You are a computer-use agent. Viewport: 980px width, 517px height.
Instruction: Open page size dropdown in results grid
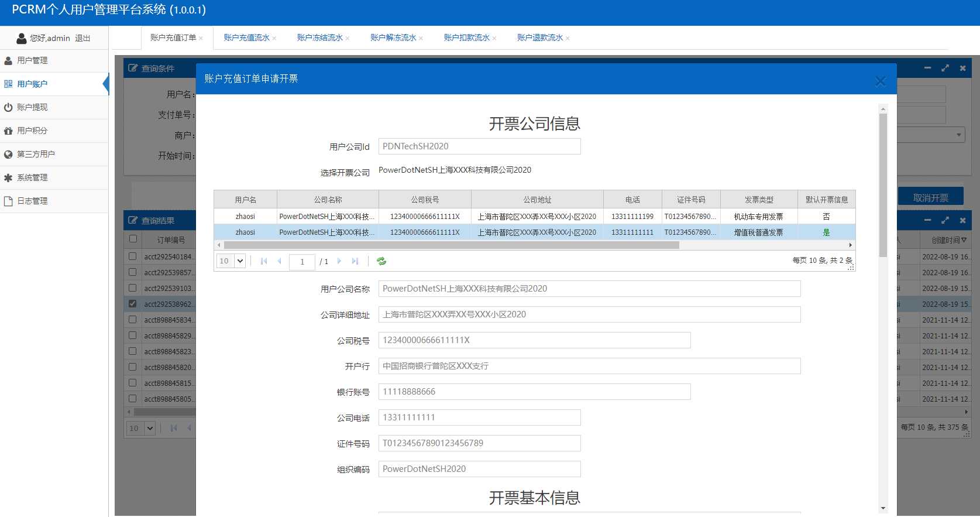pyautogui.click(x=150, y=428)
